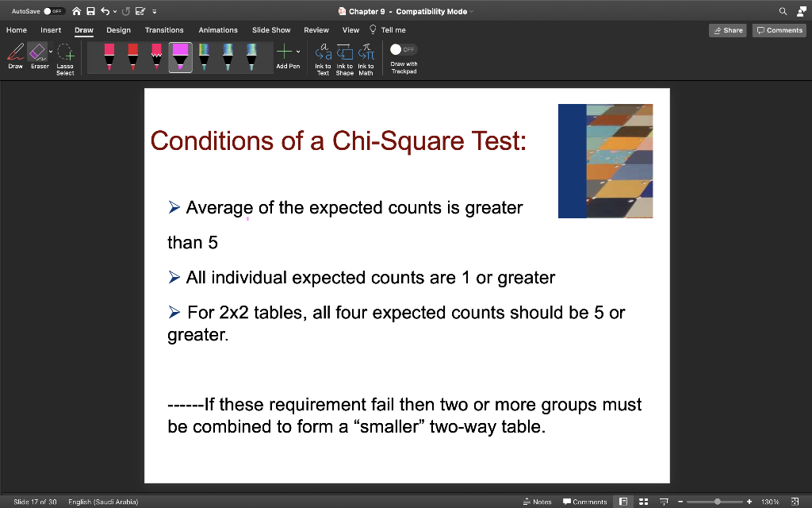Image resolution: width=812 pixels, height=508 pixels.
Task: Select the Draw tool
Action: [16, 56]
